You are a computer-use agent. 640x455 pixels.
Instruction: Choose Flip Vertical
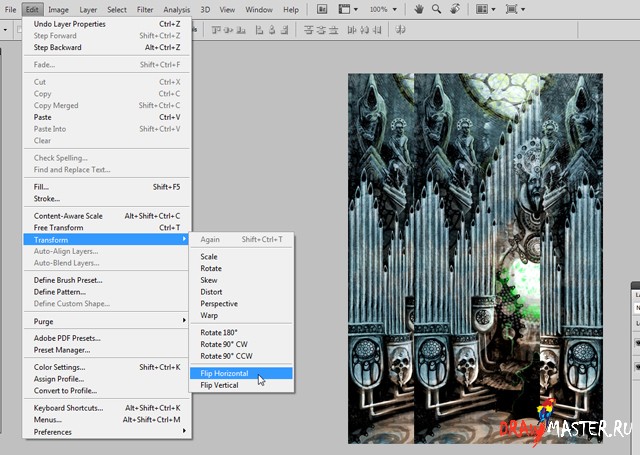(x=241, y=385)
